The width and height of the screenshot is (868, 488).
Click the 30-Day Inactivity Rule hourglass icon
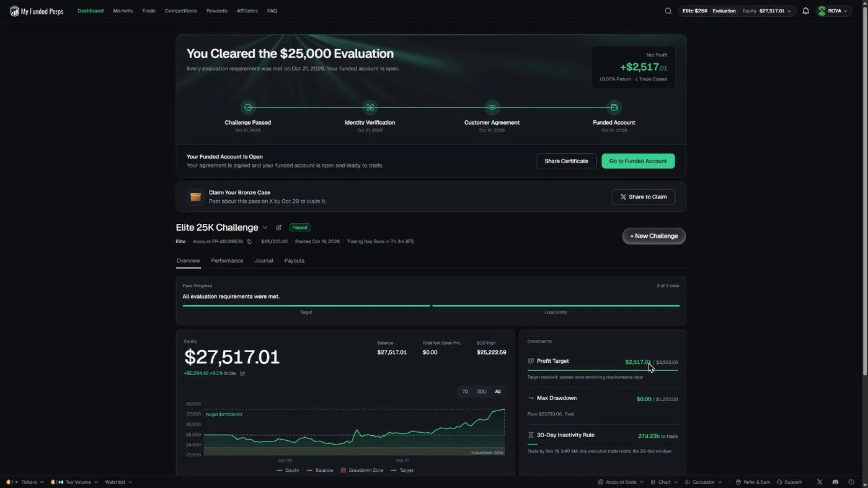point(531,435)
